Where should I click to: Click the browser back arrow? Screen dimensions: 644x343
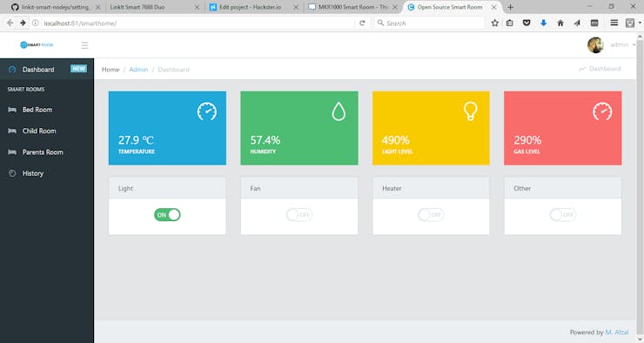click(x=10, y=23)
